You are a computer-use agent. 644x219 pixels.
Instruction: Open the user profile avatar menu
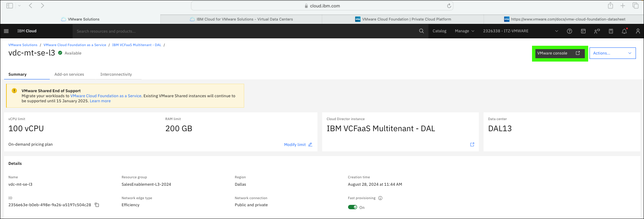638,31
